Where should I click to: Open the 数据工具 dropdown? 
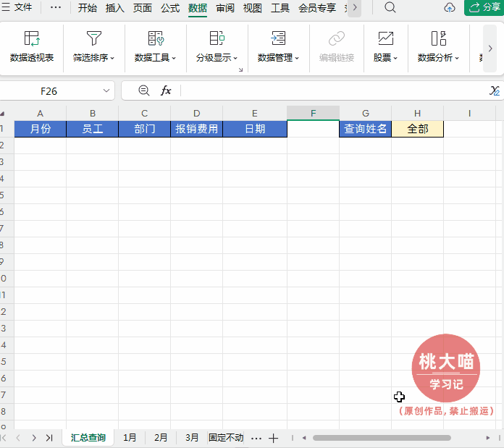point(155,47)
